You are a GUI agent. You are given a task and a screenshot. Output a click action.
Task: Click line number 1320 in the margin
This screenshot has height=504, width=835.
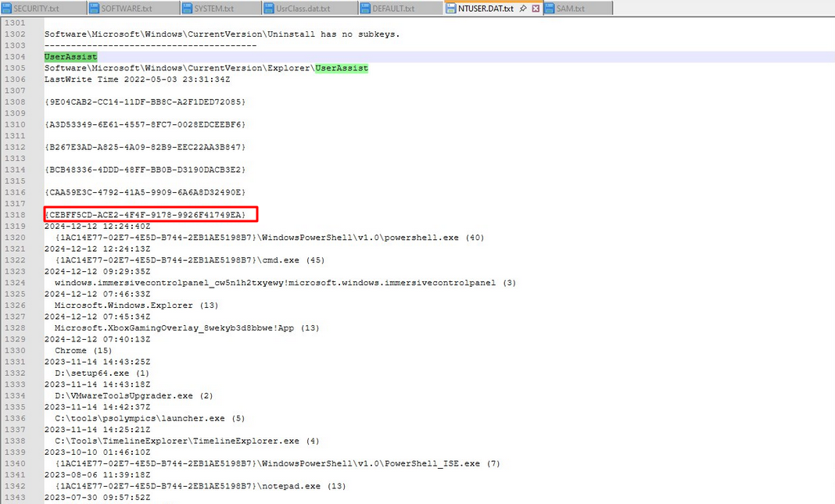15,238
